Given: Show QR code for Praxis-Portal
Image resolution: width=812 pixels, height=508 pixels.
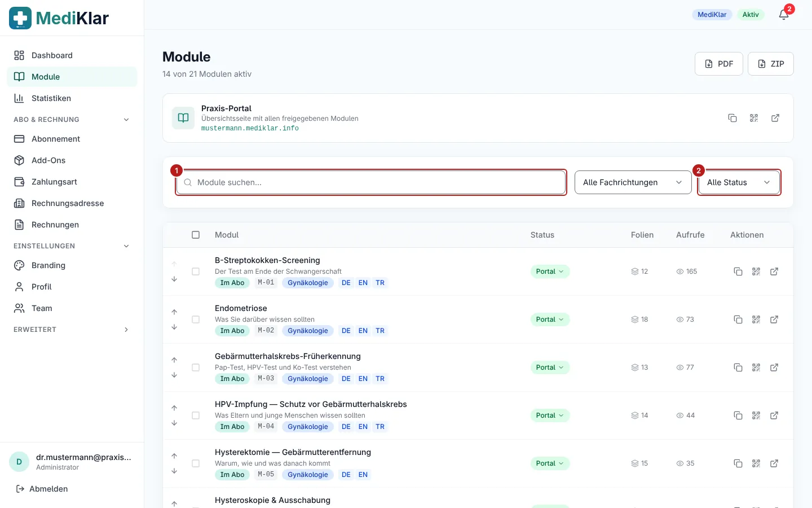Looking at the screenshot, I should point(754,118).
